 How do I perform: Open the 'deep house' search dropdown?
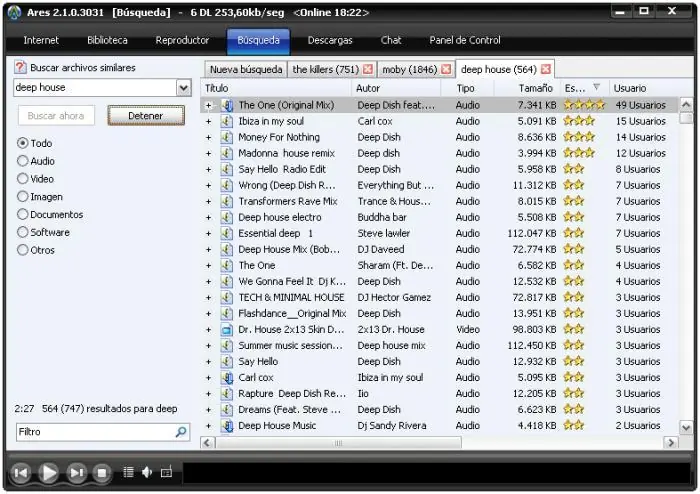point(183,88)
